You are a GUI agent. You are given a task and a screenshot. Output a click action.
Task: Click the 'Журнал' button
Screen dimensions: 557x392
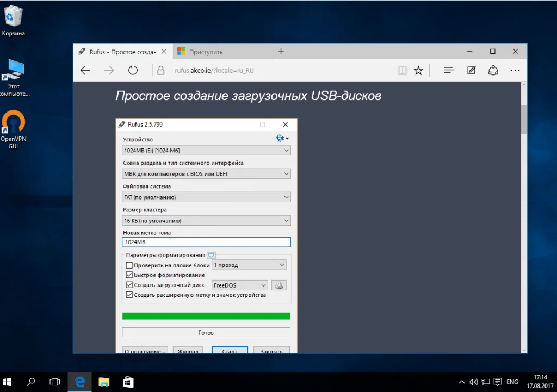(188, 351)
